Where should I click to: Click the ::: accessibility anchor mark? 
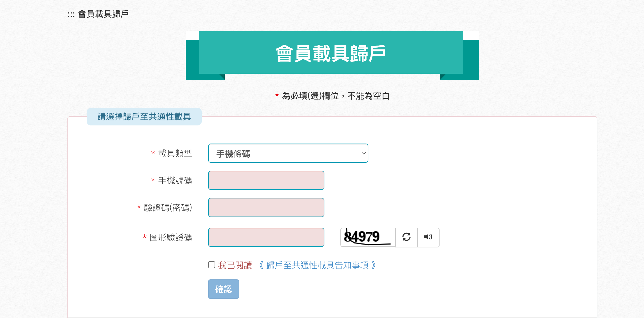[x=71, y=15]
